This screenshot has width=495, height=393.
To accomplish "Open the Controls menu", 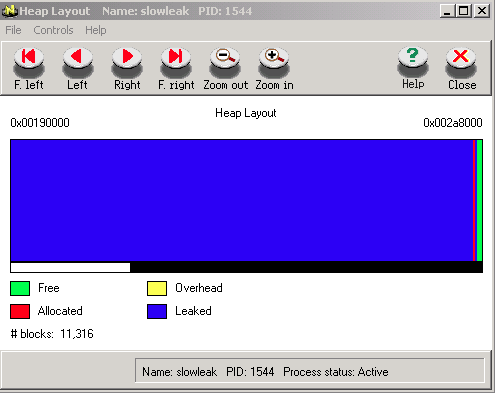I will pos(53,30).
